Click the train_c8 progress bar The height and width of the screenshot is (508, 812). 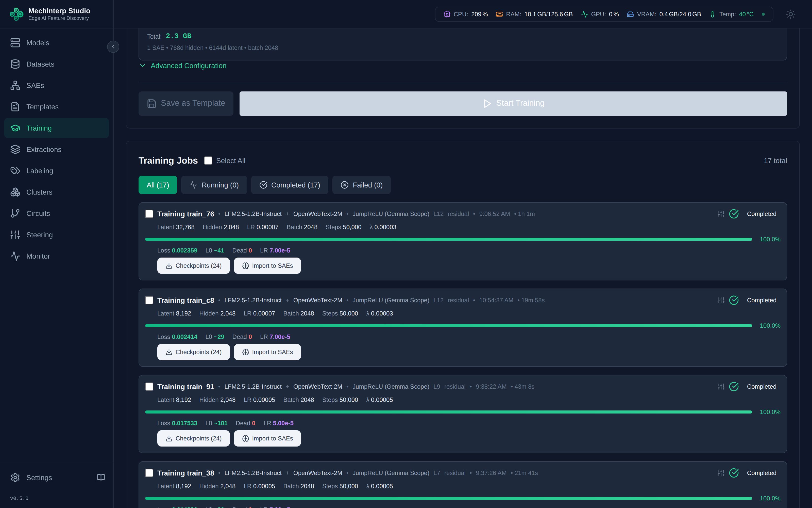click(448, 326)
